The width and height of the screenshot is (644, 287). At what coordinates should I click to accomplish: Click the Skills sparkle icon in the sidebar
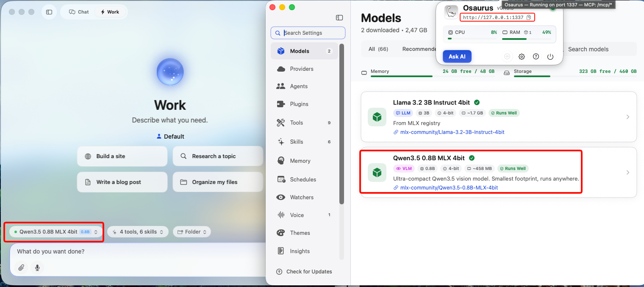click(281, 142)
